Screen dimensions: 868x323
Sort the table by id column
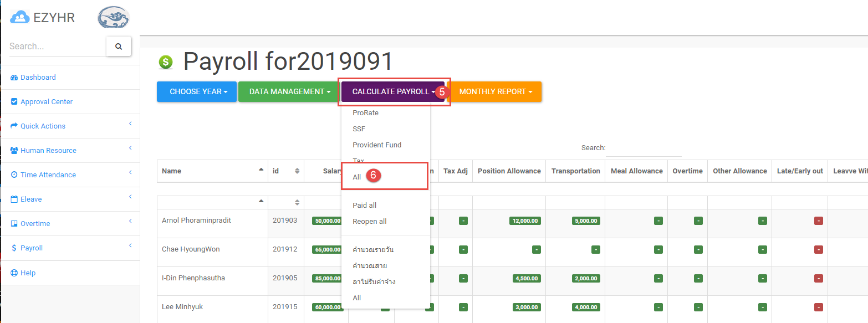click(x=286, y=171)
